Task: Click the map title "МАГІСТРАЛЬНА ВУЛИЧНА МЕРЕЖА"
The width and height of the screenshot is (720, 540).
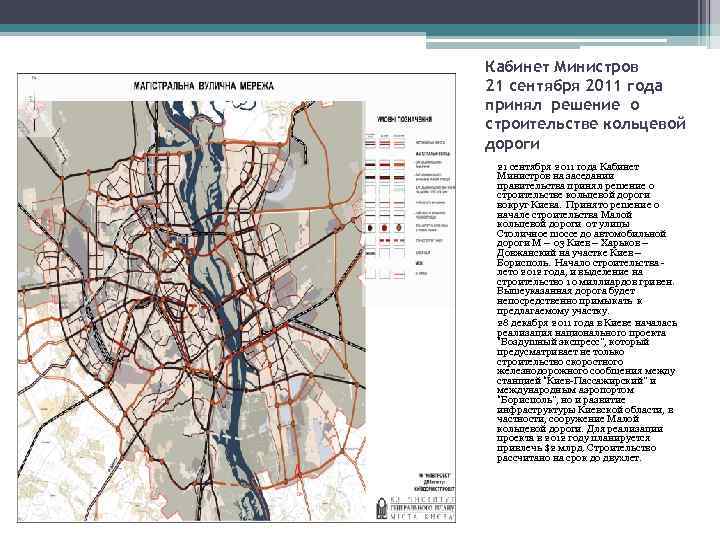Action: 203,86
